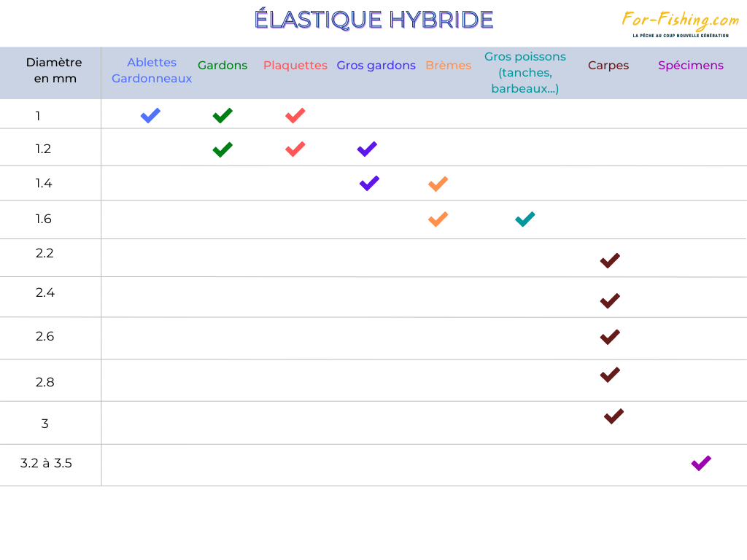The image size is (747, 560).
Task: Click the Brèmes column header
Action: [x=448, y=66]
